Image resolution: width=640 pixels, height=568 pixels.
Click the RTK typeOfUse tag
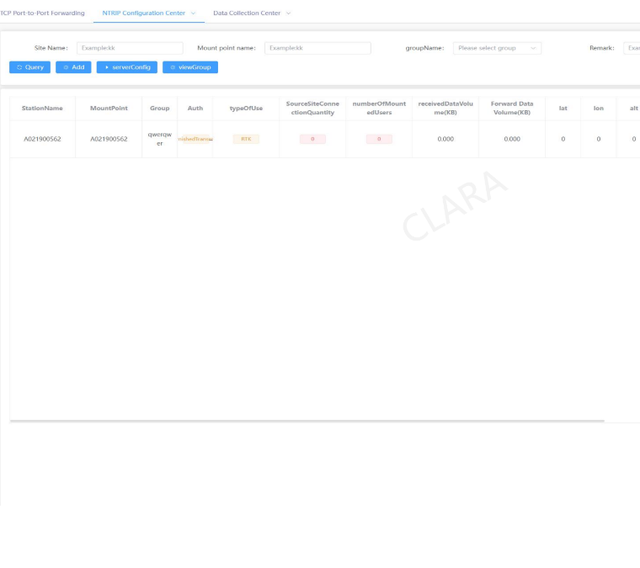point(246,139)
